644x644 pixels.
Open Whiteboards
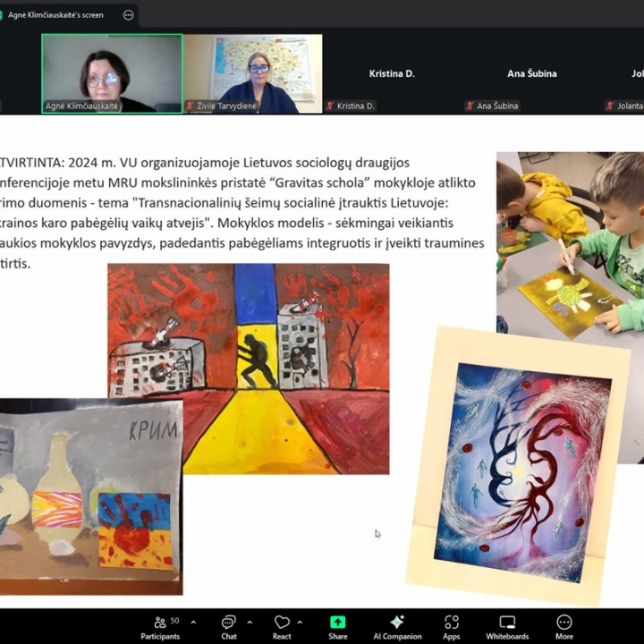click(507, 626)
